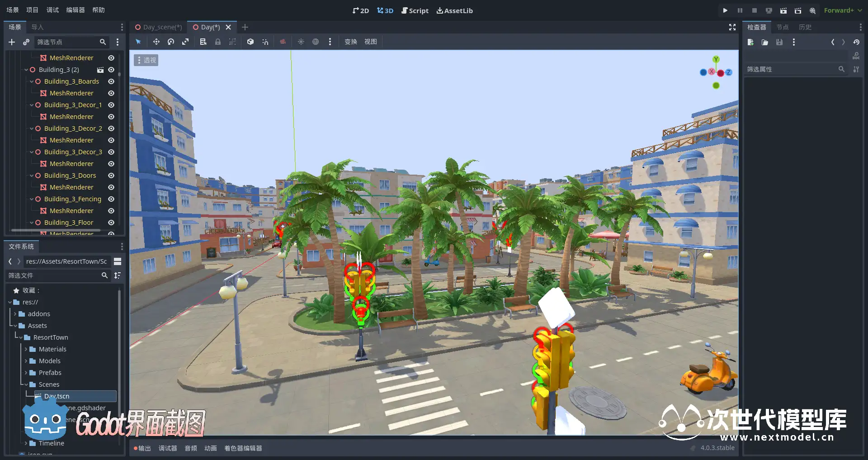Toggle visibility of Building_3_Doors node

coord(111,175)
